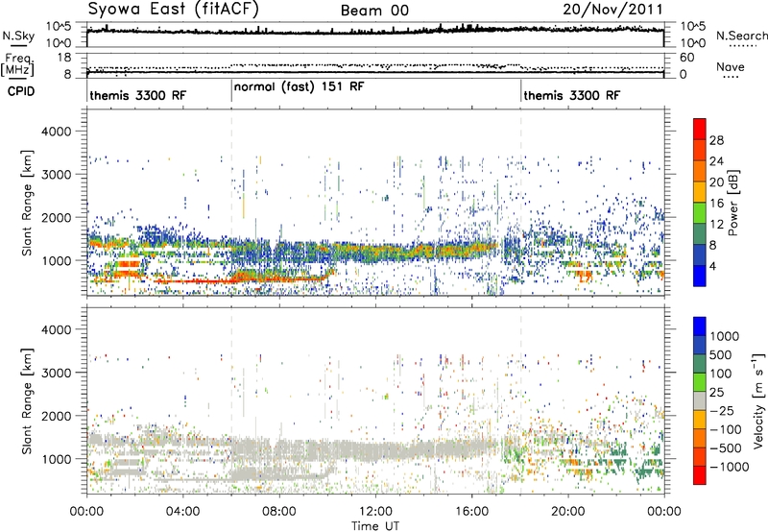Image resolution: width=768 pixels, height=532 pixels.
Task: Click the velocity panel 'Slant Range [km]' label
Action: [x=27, y=400]
